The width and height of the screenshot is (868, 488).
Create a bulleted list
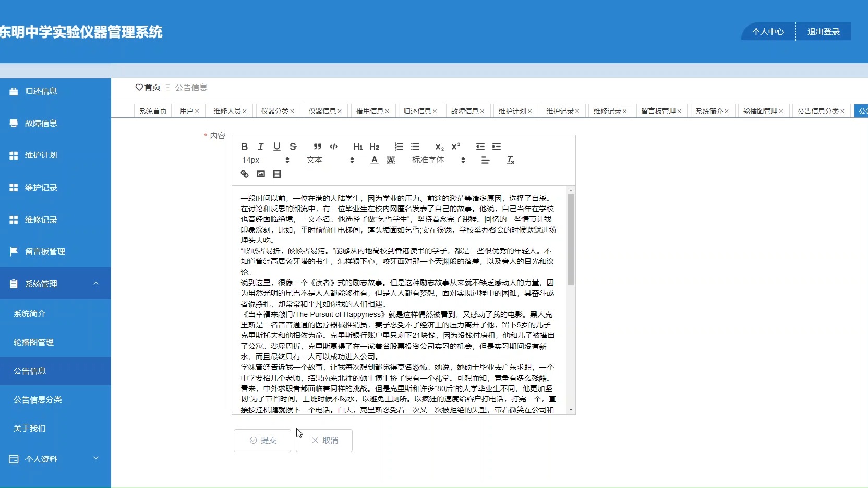(415, 147)
